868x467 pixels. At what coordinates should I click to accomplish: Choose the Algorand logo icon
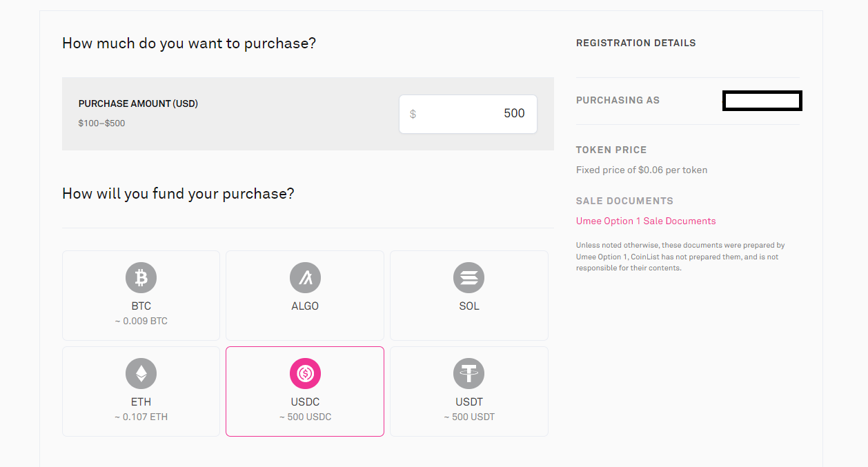pos(305,278)
